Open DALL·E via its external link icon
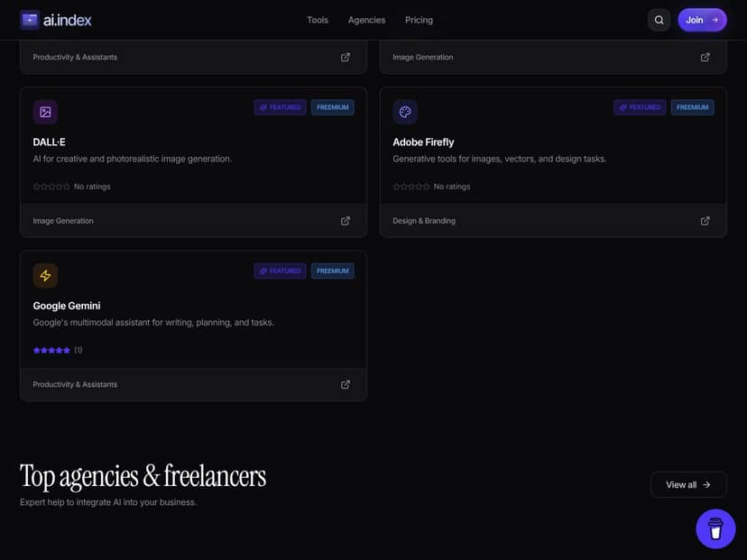 345,220
